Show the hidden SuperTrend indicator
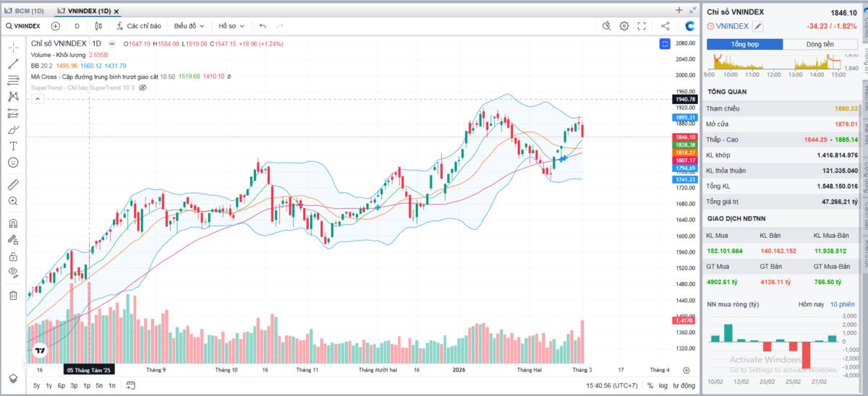The height and width of the screenshot is (396, 868). pos(142,87)
